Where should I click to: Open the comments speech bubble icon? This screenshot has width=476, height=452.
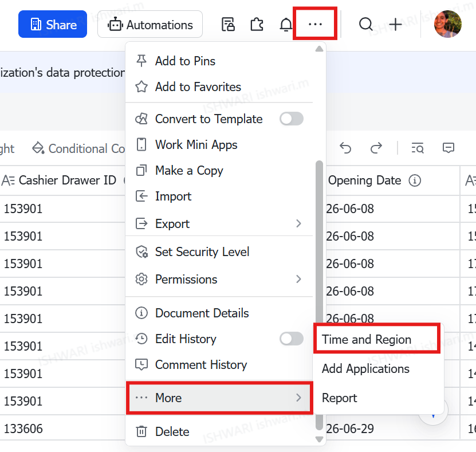[x=449, y=148]
